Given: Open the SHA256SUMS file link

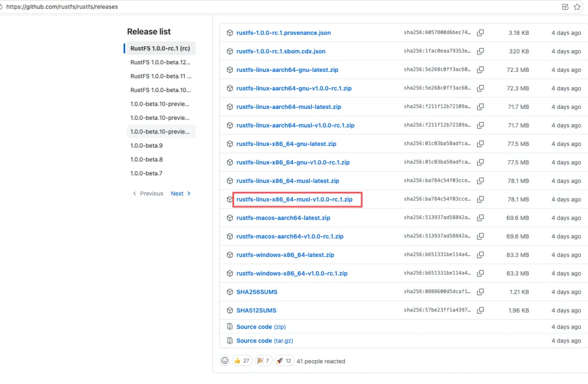Looking at the screenshot, I should (x=257, y=292).
